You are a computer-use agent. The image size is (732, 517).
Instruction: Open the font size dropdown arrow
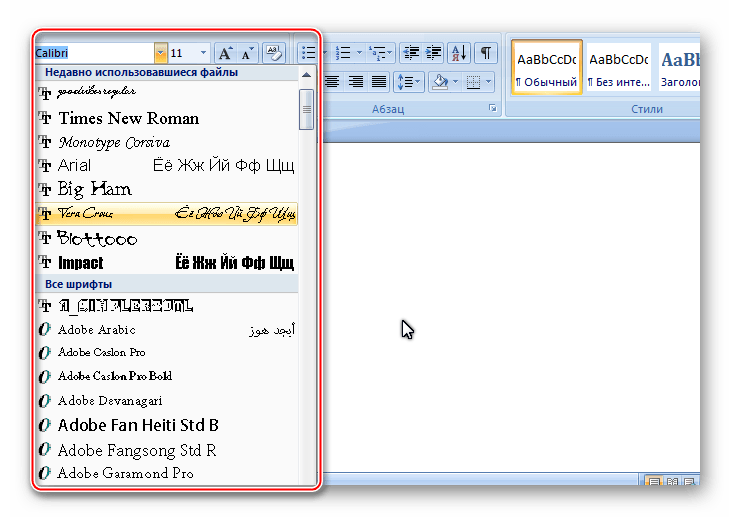click(x=203, y=53)
